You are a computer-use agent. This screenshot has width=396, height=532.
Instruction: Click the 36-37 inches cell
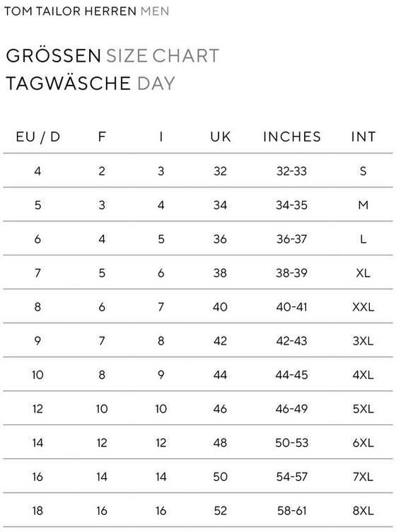291,239
